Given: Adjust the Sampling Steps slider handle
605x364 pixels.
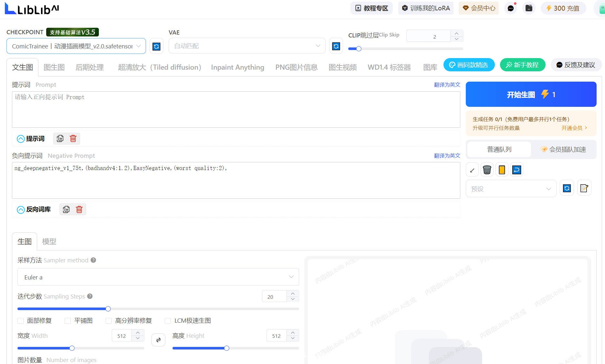Looking at the screenshot, I should tap(108, 309).
